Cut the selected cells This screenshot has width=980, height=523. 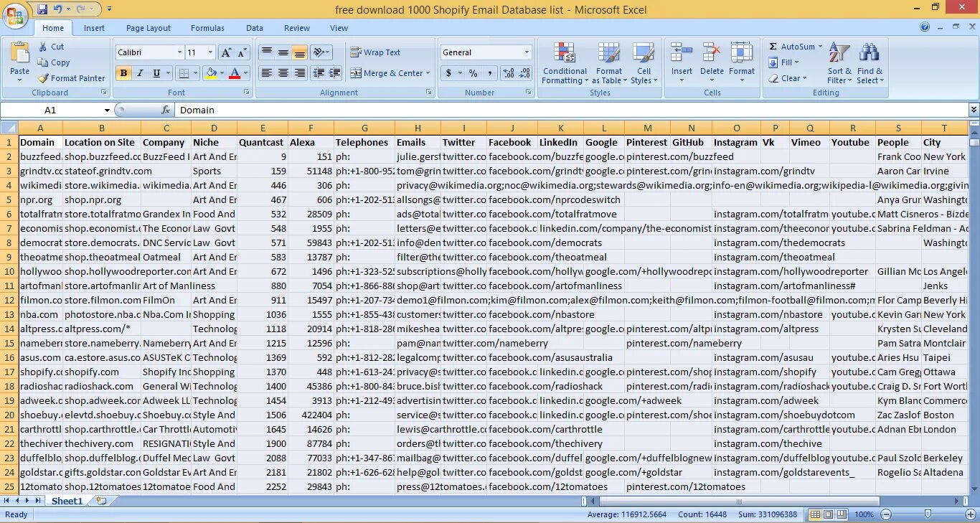[x=51, y=47]
